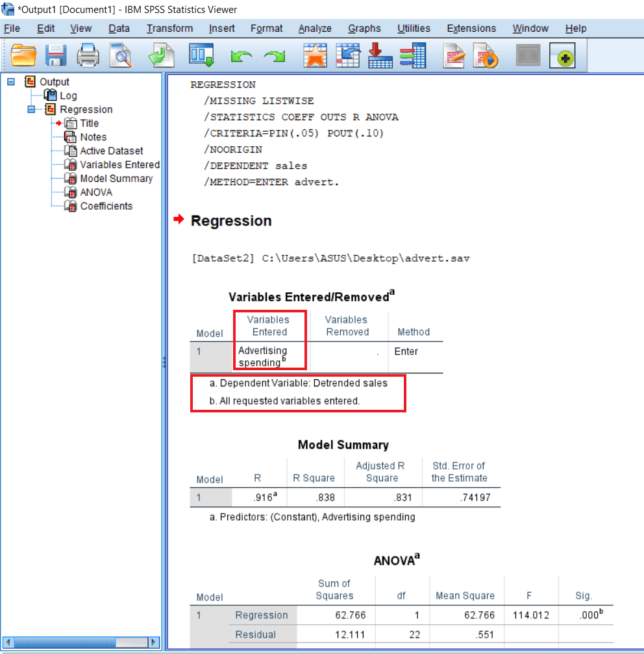This screenshot has height=654, width=644.
Task: Open the Edit menu
Action: pyautogui.click(x=46, y=29)
